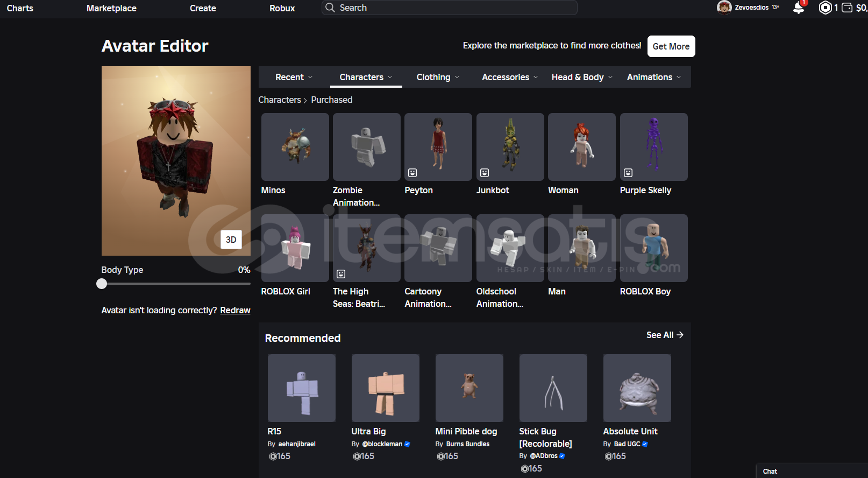Toggle avatar preview to 3D
This screenshot has height=478, width=868.
coord(231,240)
